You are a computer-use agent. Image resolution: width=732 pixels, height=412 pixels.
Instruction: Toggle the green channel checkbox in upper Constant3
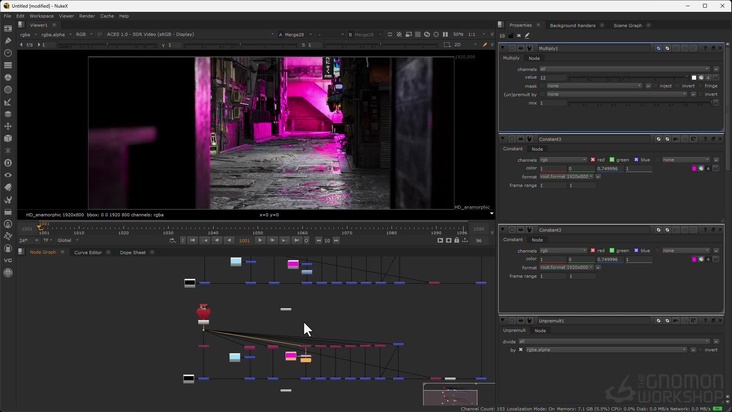(x=612, y=160)
